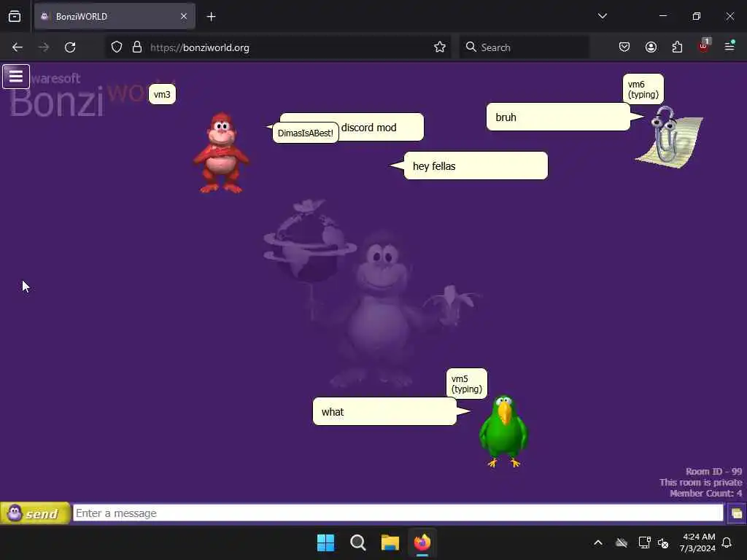
Task: Click the muted volume tray icon
Action: pyautogui.click(x=663, y=542)
